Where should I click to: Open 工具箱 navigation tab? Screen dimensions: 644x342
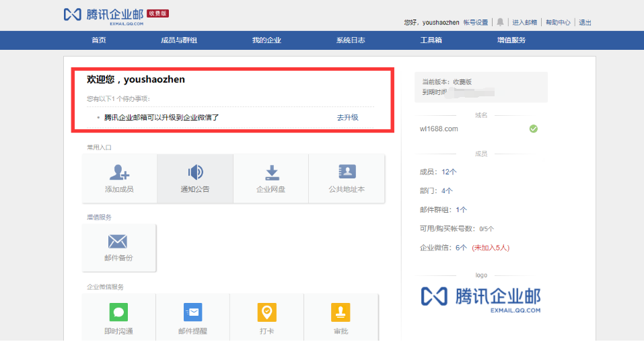[x=431, y=40]
